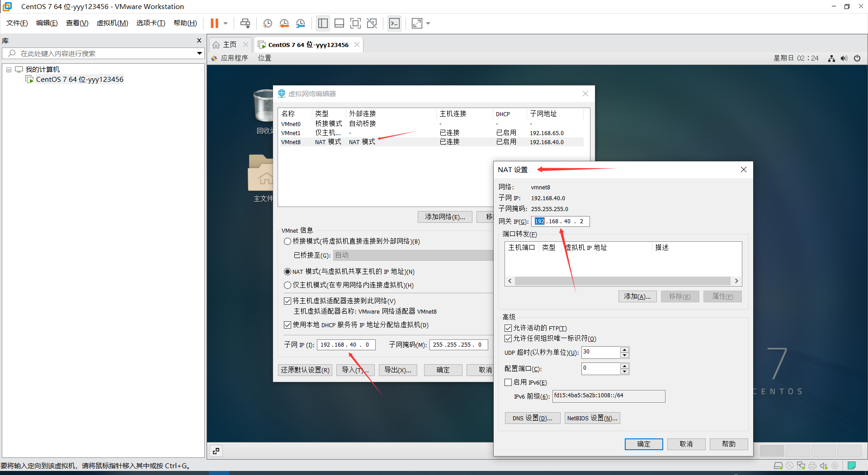Open the NetBIOS 设置(N)... dialog
The image size is (868, 475).
point(592,418)
